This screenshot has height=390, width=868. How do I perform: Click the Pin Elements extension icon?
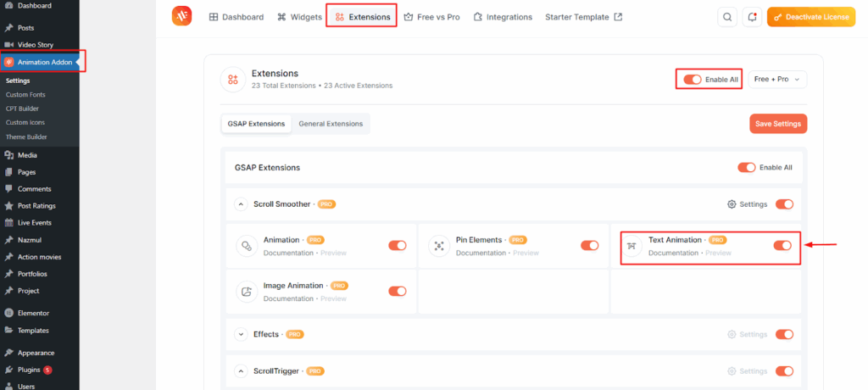439,246
